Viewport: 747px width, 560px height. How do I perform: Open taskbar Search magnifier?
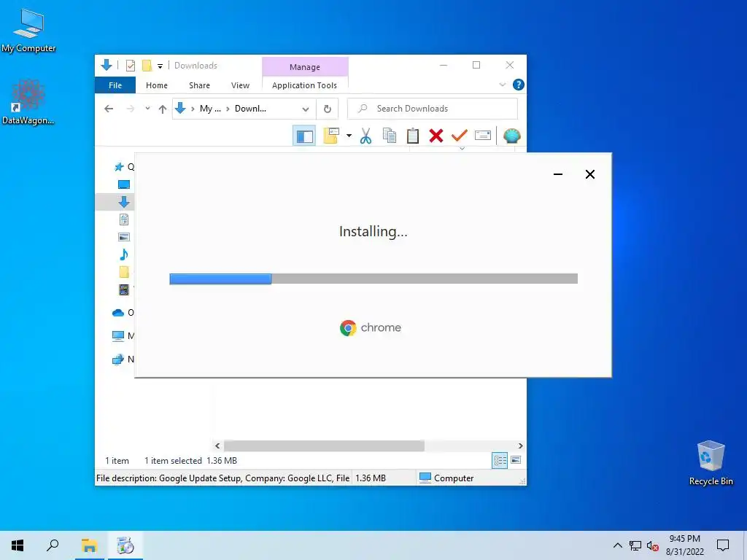pos(53,545)
